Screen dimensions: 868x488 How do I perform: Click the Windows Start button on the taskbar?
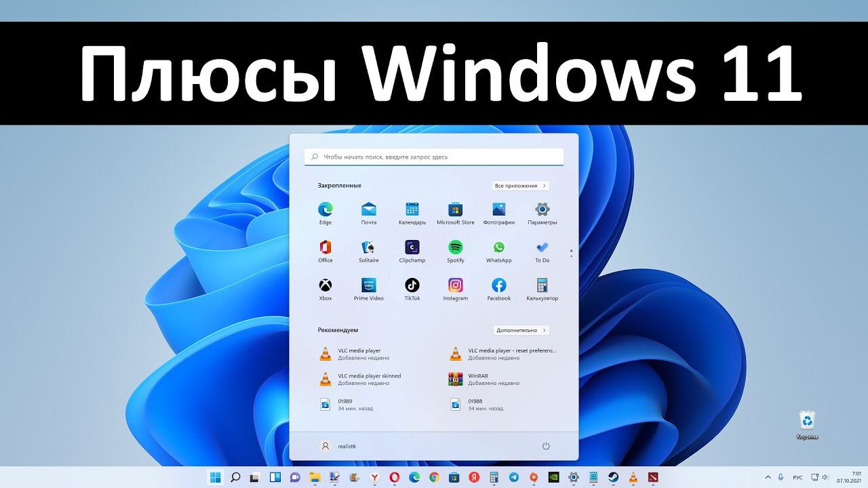click(x=216, y=477)
